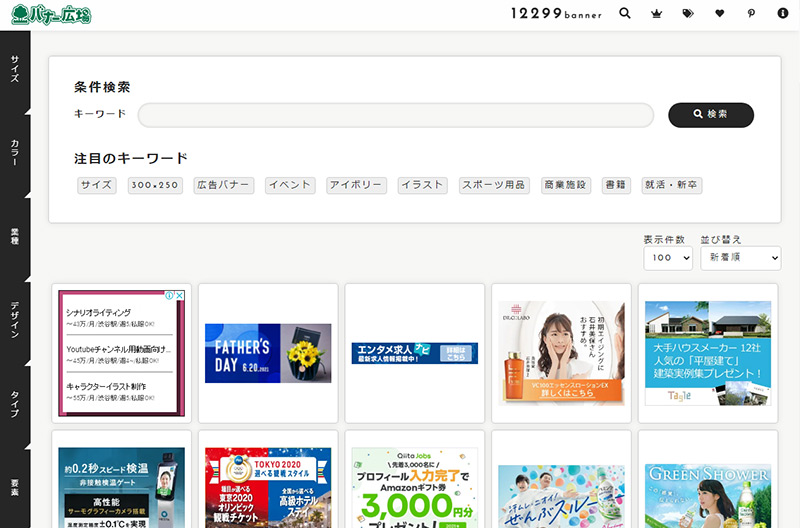Select the 書籍 keyword tag
The image size is (800, 528).
[616, 185]
